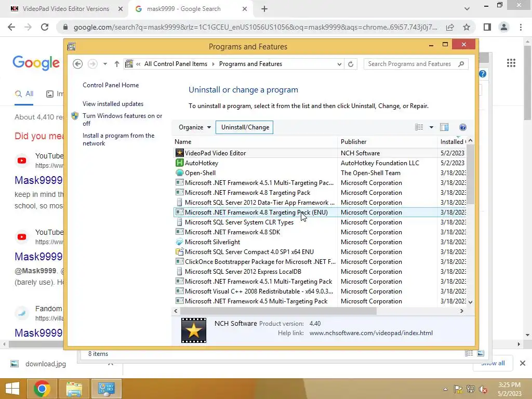Click the Uninstall/Change button
Viewport: 532px width, 399px height.
[x=245, y=127]
